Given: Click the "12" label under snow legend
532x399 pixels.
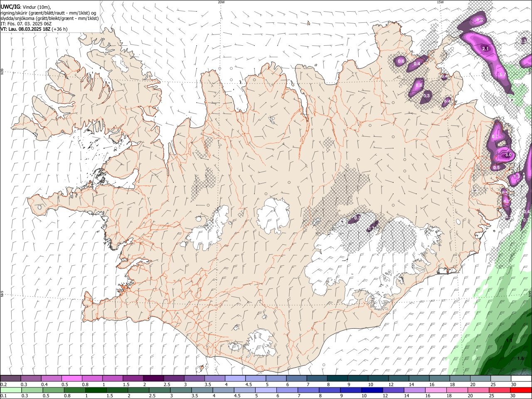Looking at the screenshot, I should click(390, 384).
